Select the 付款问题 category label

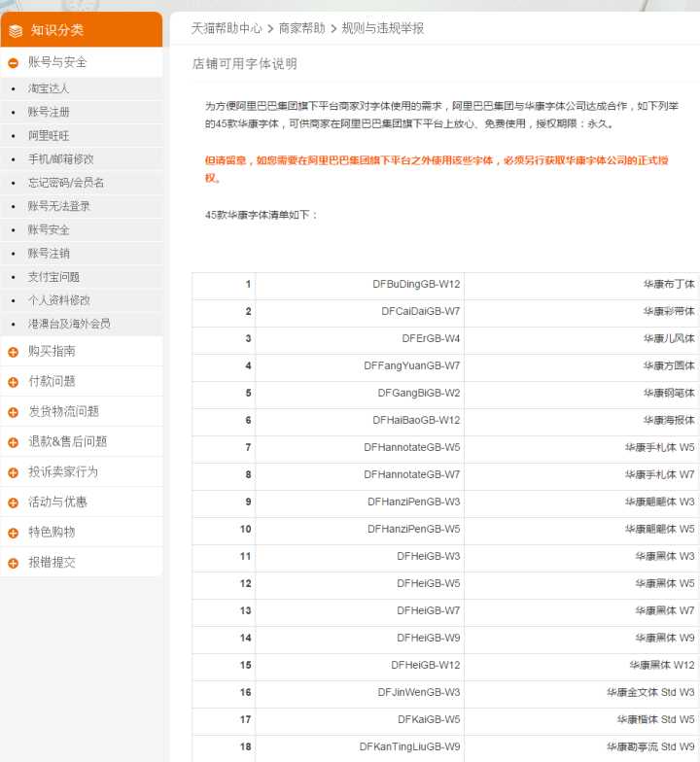(x=52, y=381)
